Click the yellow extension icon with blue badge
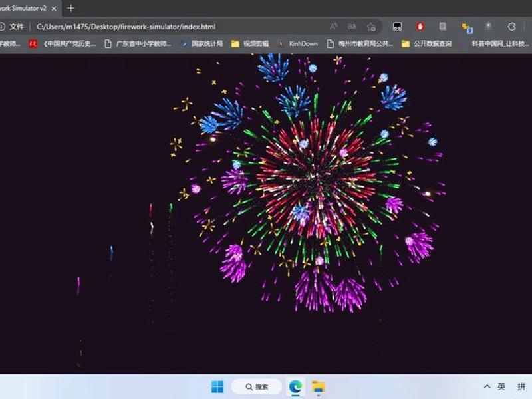The image size is (532, 399). pos(467,27)
